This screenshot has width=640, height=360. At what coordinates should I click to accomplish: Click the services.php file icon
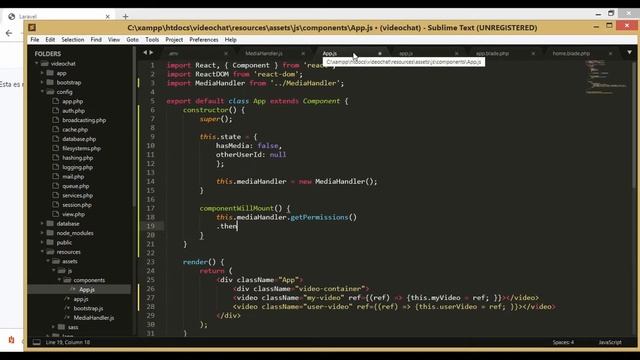click(x=56, y=195)
